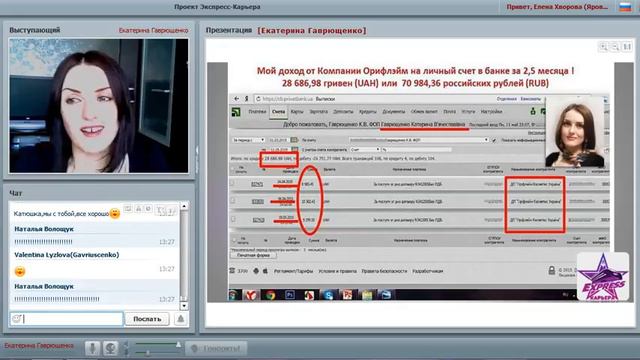Click the speaker's webcam video thumbnail
Screen dimensions: 640x360
coord(99,106)
